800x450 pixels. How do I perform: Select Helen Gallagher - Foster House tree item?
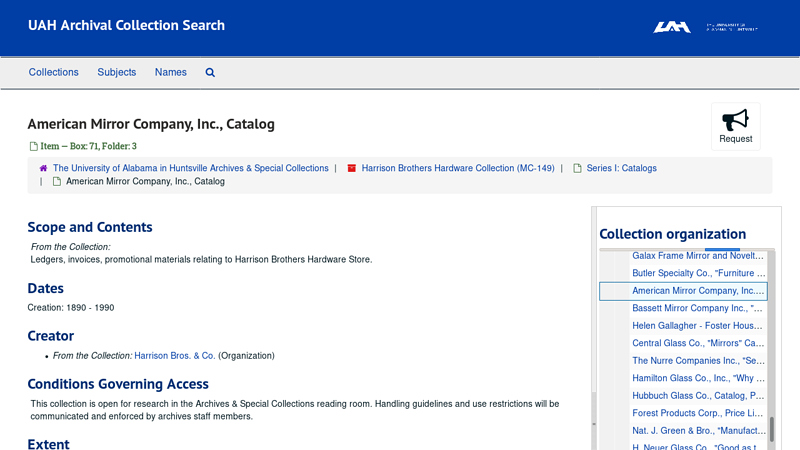tap(697, 326)
